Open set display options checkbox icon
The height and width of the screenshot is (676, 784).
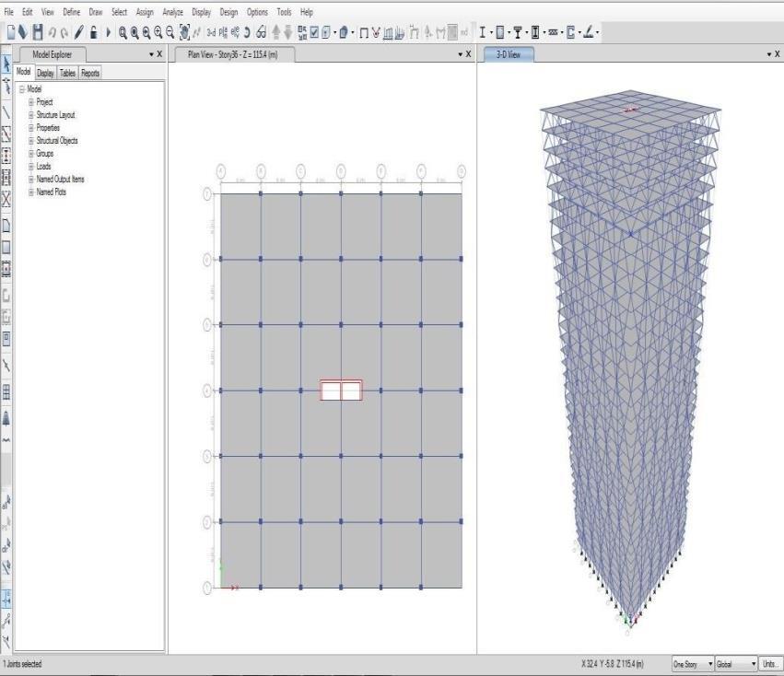pyautogui.click(x=314, y=32)
